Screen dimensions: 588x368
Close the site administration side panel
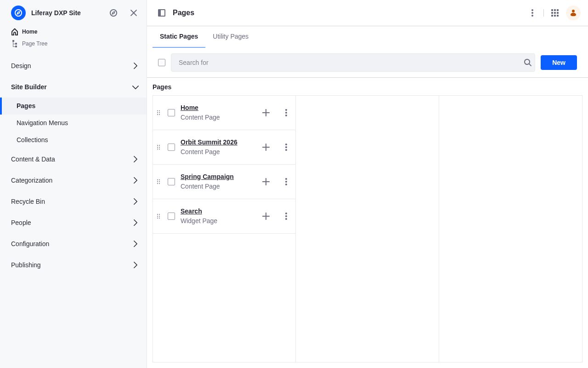(x=134, y=13)
